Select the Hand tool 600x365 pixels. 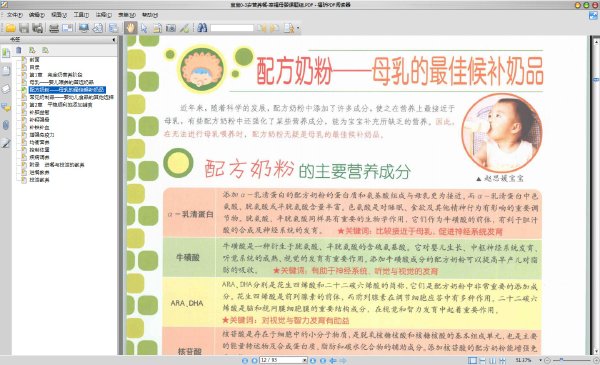[130, 28]
